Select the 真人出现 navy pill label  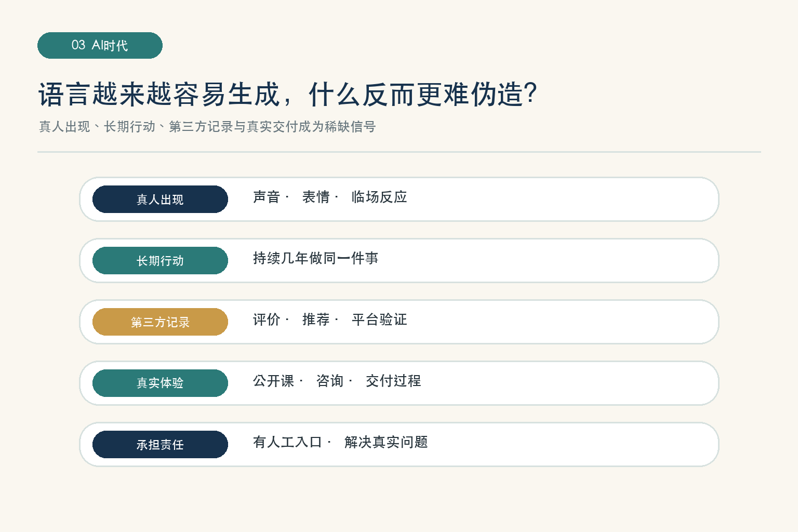160,199
